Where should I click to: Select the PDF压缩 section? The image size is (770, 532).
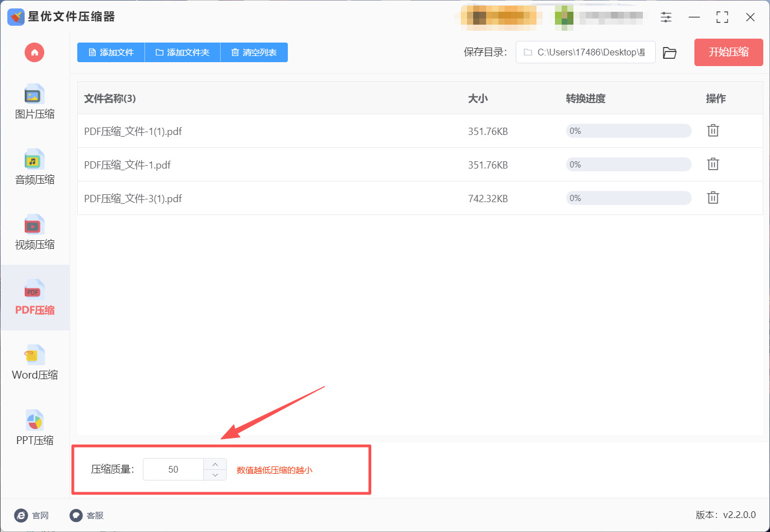click(35, 298)
